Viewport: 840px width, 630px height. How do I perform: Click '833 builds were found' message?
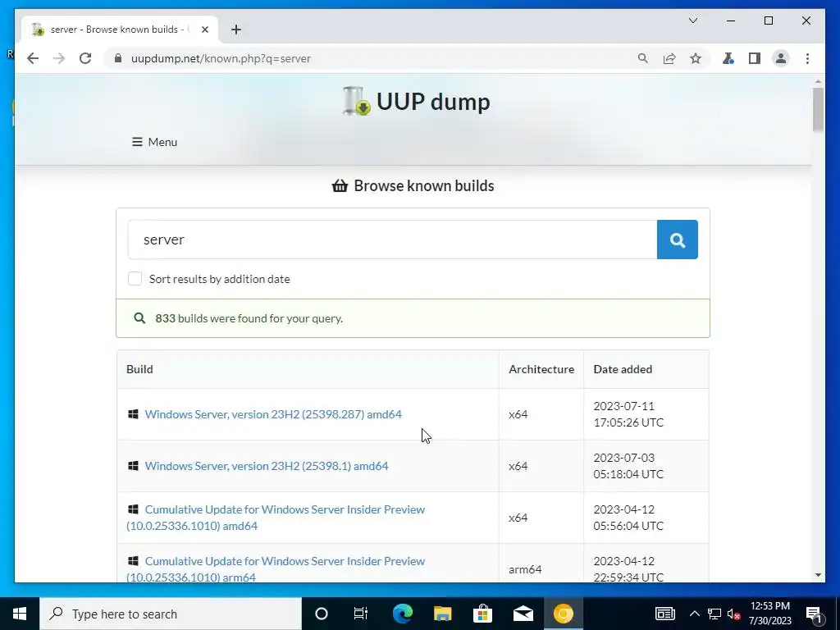(x=249, y=318)
